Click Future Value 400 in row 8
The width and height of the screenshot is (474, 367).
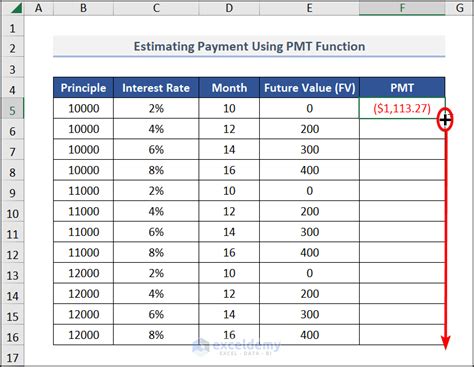point(309,170)
